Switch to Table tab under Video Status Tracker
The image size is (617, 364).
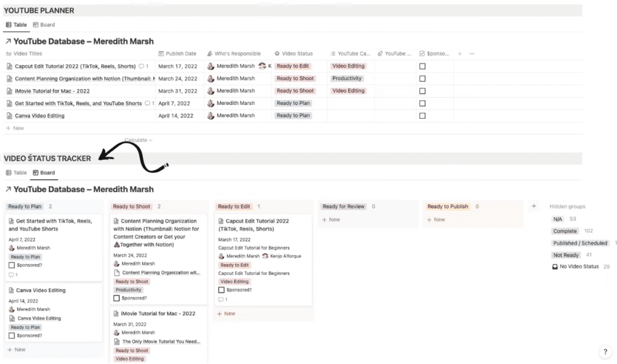click(x=16, y=172)
